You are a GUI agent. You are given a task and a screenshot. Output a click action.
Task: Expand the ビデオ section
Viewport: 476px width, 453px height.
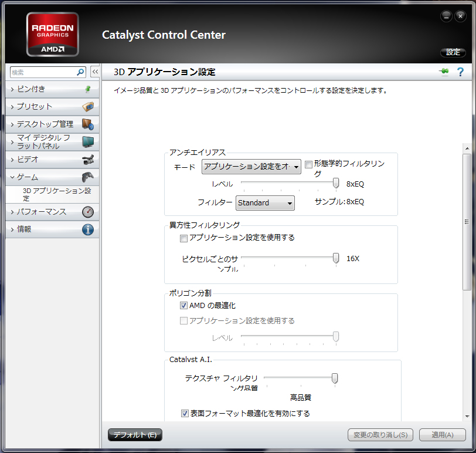click(x=52, y=160)
